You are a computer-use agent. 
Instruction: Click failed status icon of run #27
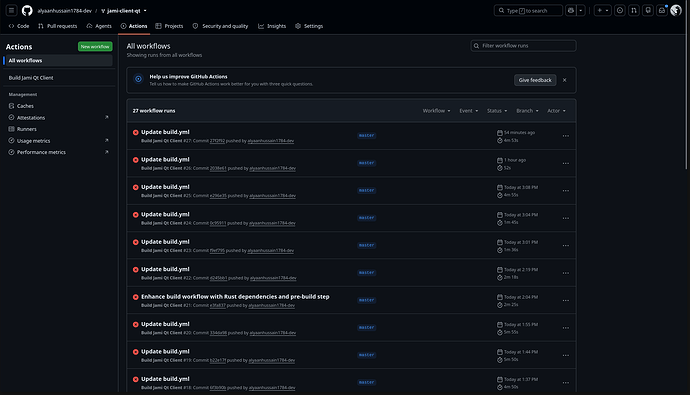click(136, 132)
